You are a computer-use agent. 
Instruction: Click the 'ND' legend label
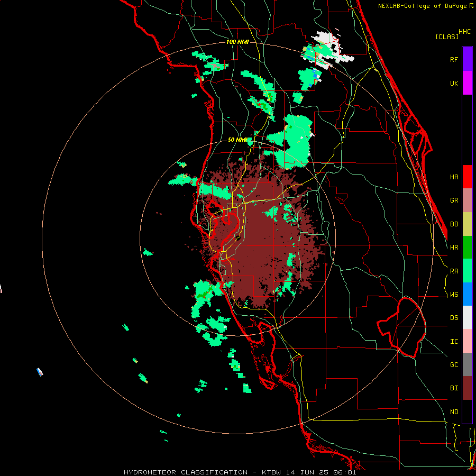(x=454, y=412)
